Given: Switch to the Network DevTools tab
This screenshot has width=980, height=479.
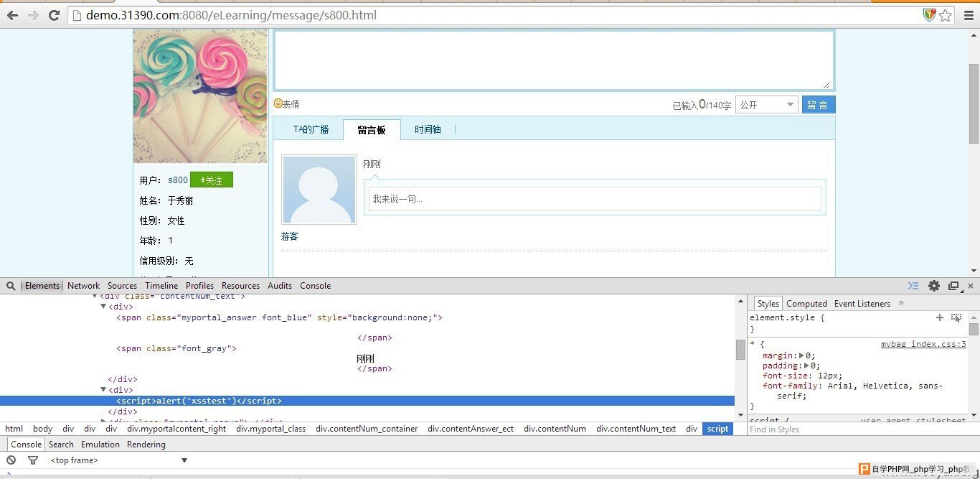Looking at the screenshot, I should [84, 286].
